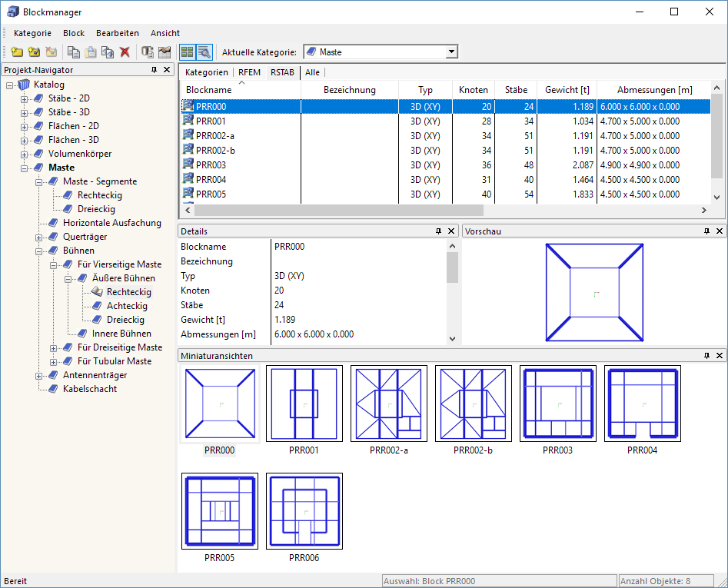Pin the Vorschau panel
Viewport: 728px width, 588px height.
706,231
